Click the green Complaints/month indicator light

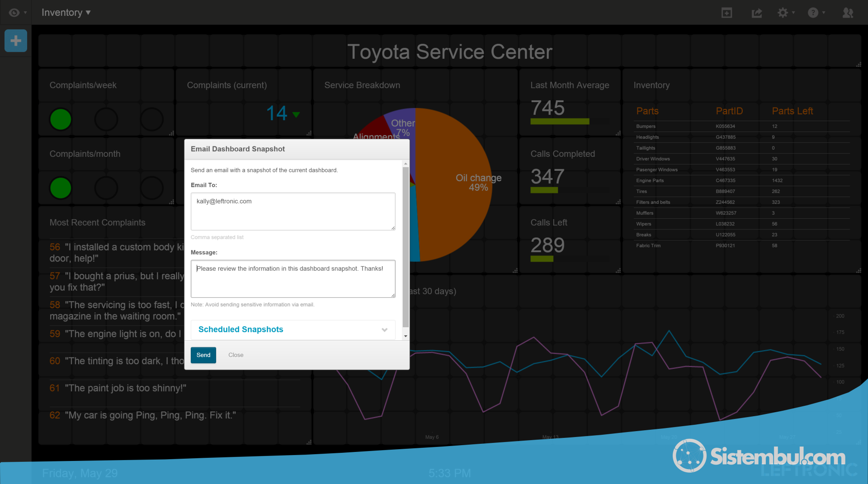(61, 188)
